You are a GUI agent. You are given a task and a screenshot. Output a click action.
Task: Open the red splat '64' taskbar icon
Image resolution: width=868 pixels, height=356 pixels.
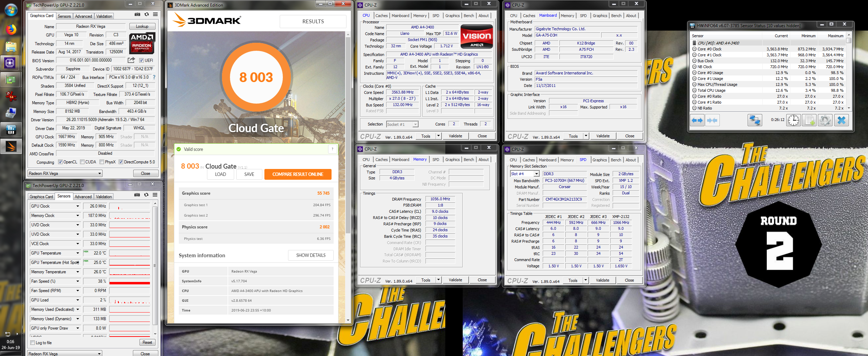11,96
